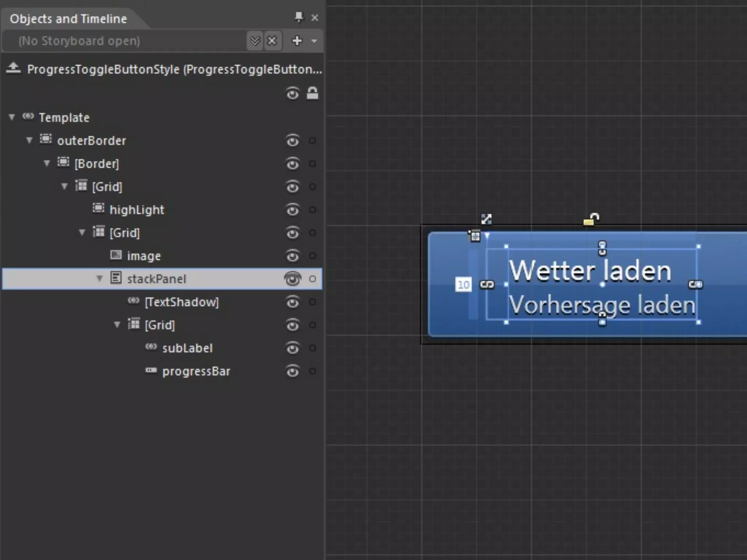Screen dimensions: 747x560
Task: Click the grid layout icon at button corner
Action: coord(475,236)
